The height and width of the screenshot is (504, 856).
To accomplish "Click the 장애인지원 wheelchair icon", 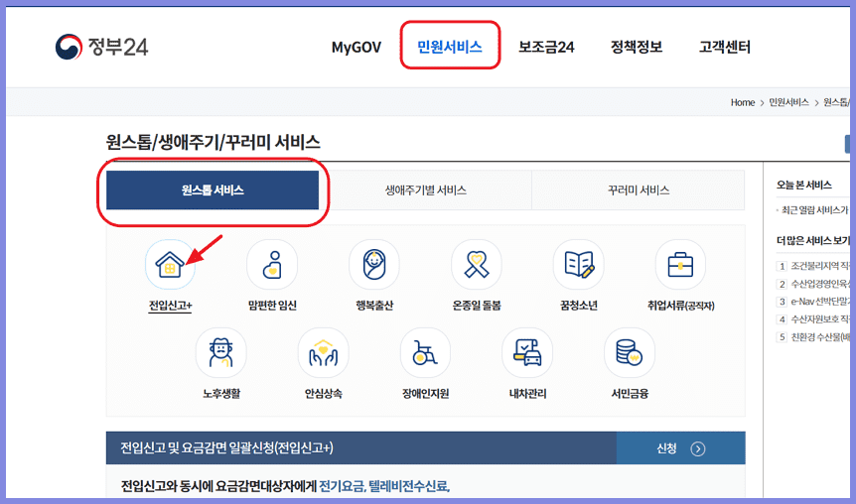I will click(x=425, y=353).
